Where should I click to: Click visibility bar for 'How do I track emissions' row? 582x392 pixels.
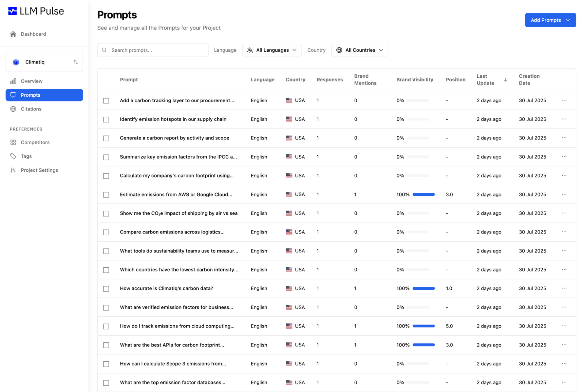[424, 326]
